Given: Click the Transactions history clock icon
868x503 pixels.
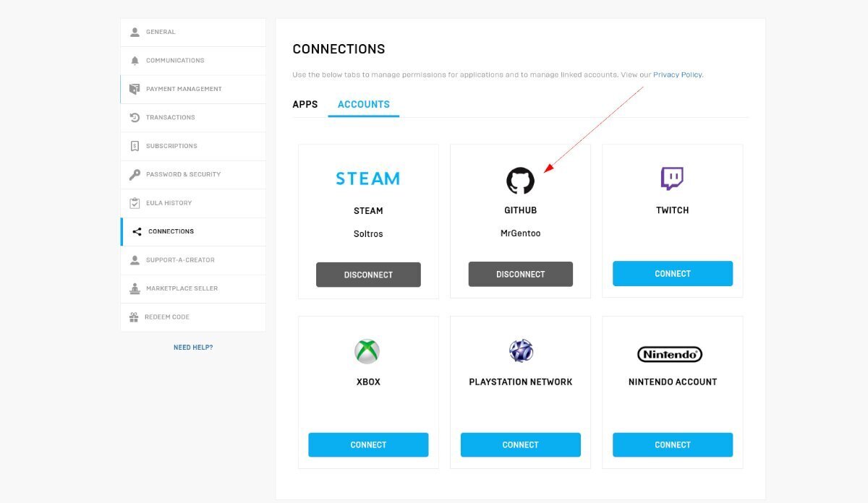Looking at the screenshot, I should (x=135, y=117).
